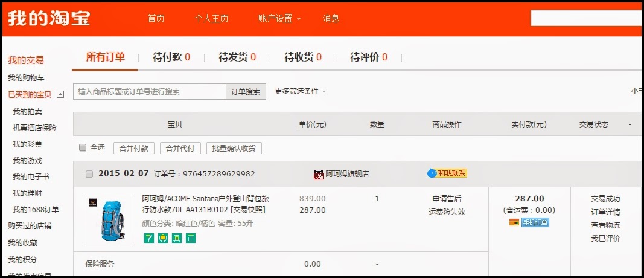Open 我的彩票 in the sidebar
Image resolution: width=644 pixels, height=278 pixels.
[28, 144]
